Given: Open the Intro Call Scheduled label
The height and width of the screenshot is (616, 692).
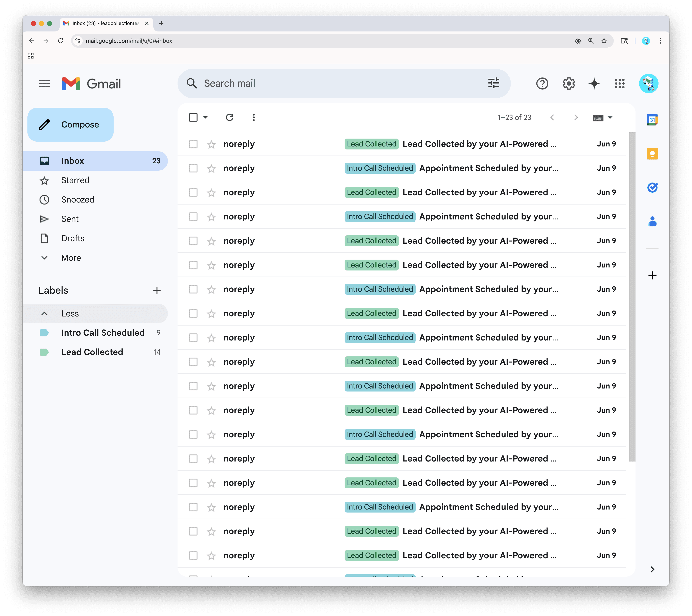Looking at the screenshot, I should pyautogui.click(x=95, y=333).
